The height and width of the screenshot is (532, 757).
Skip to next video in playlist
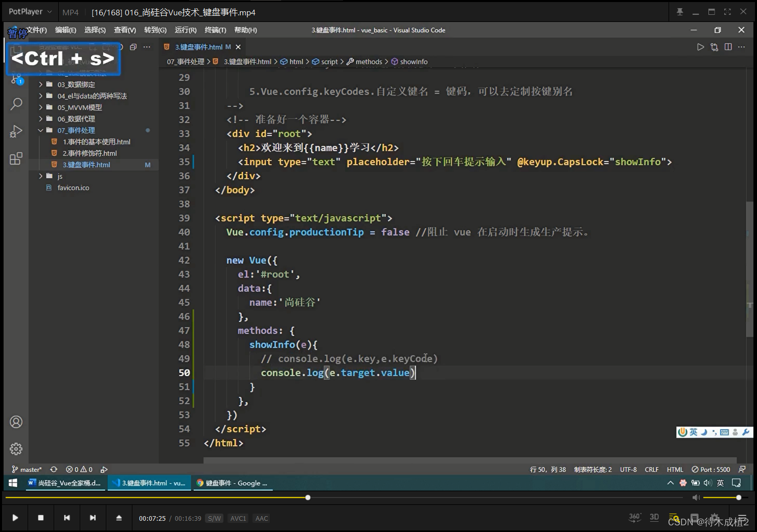[93, 518]
